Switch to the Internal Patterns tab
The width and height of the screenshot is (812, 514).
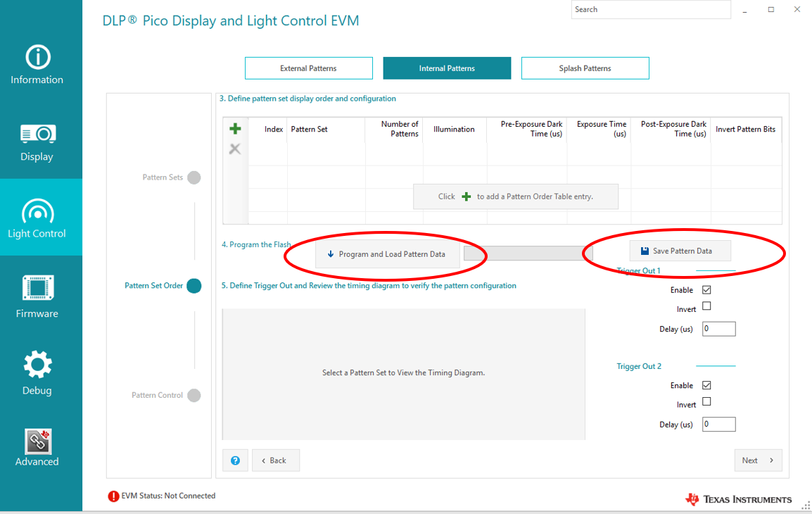coord(447,68)
